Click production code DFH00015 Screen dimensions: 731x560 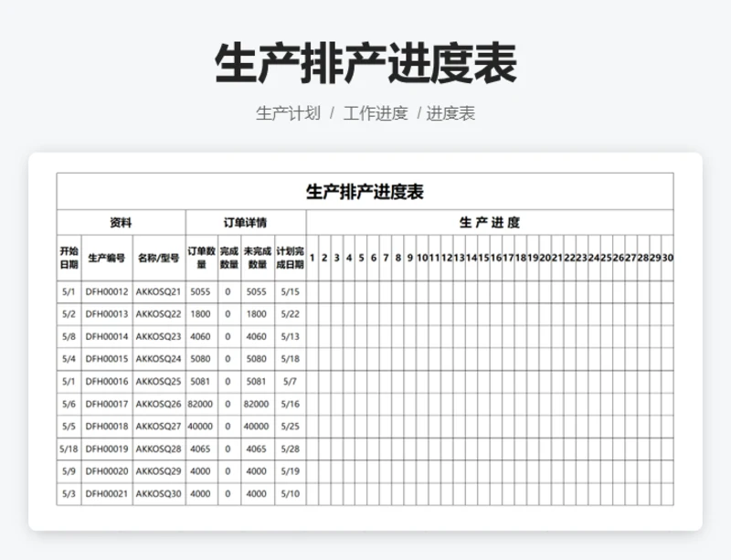click(x=107, y=359)
